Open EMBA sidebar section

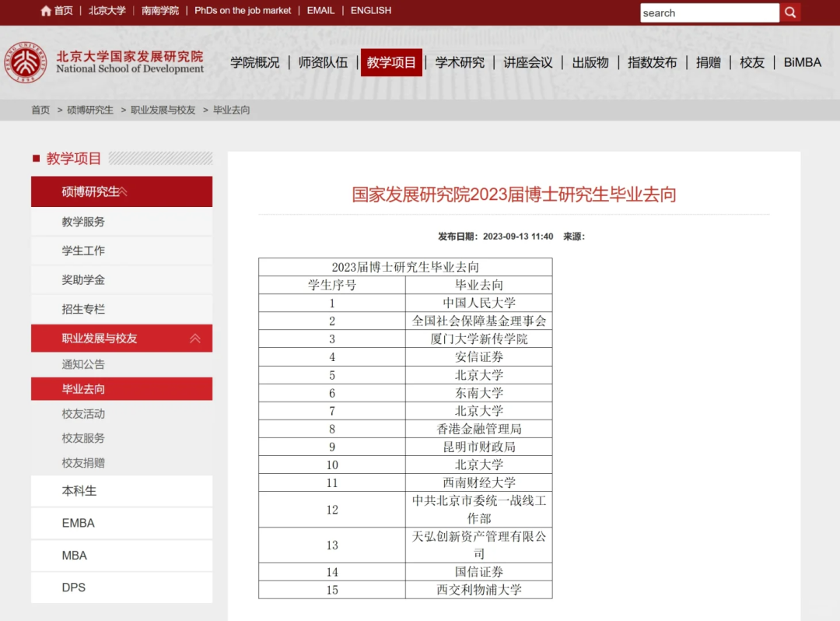point(121,523)
